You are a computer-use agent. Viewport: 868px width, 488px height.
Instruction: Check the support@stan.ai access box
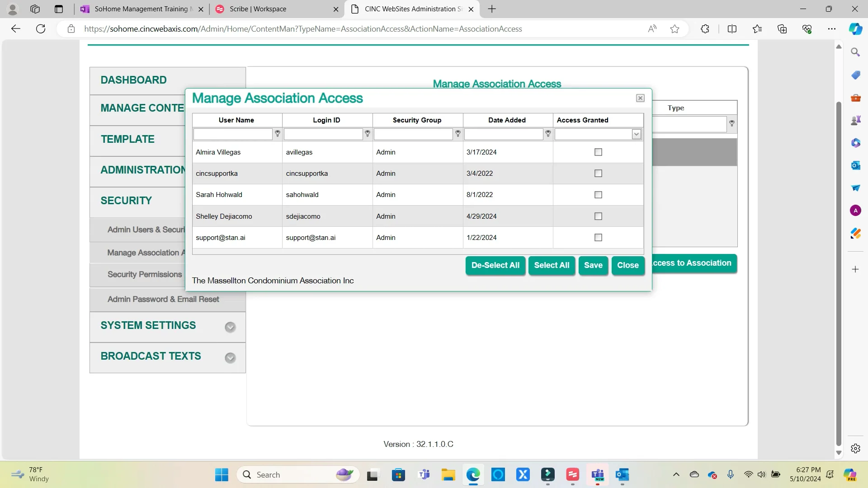click(x=598, y=237)
